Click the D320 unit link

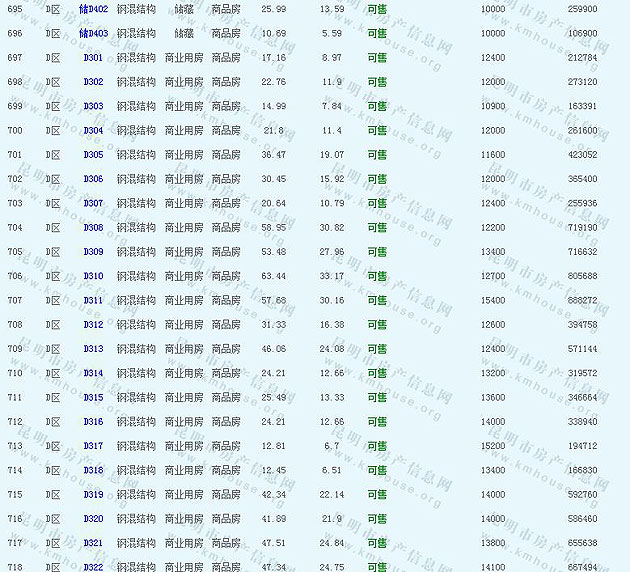pos(93,519)
